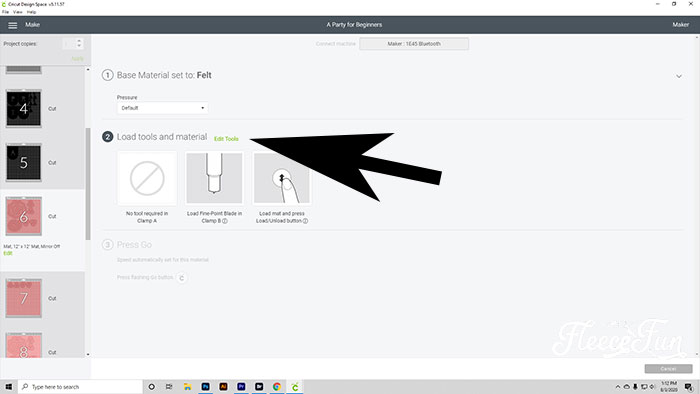Show info for Load/Unload button
700x394 pixels.
coord(305,221)
